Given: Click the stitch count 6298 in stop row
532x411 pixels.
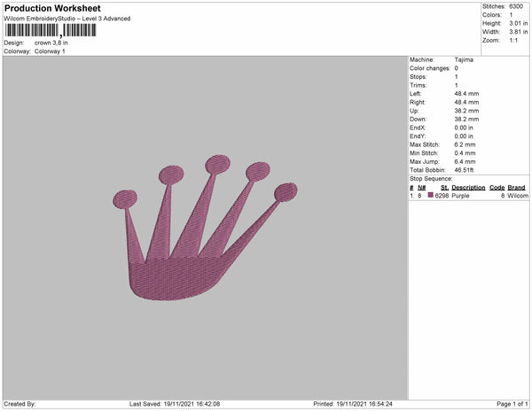Looking at the screenshot, I should click(x=442, y=196).
